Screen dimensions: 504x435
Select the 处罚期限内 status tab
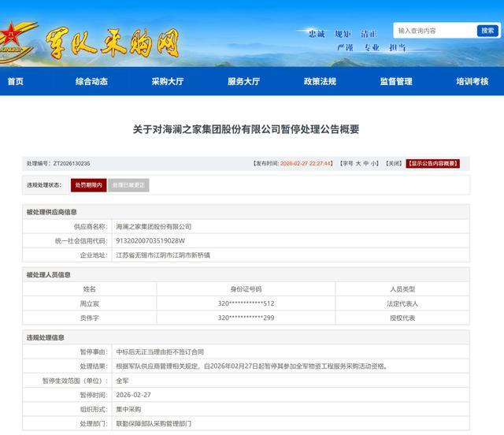click(x=89, y=185)
